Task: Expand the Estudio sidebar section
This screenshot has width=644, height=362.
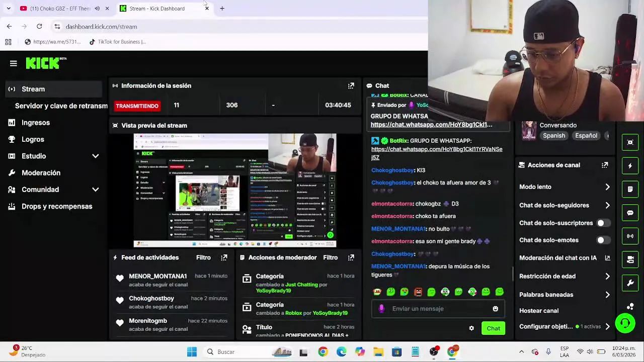Action: pos(95,156)
